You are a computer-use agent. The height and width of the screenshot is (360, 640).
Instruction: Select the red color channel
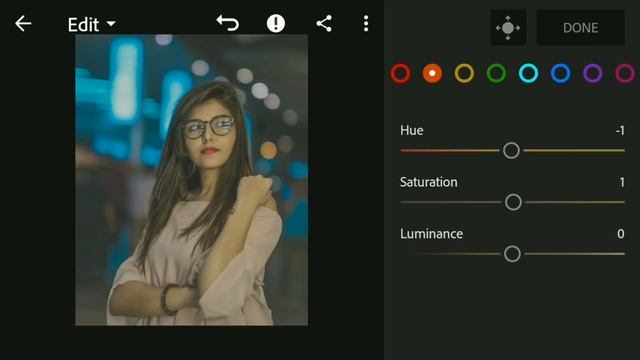(400, 73)
